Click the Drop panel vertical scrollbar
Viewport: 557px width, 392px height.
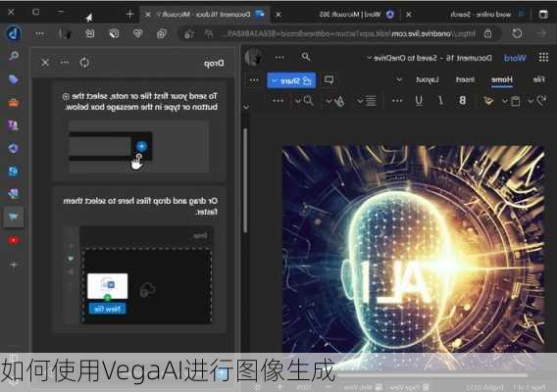(x=245, y=180)
